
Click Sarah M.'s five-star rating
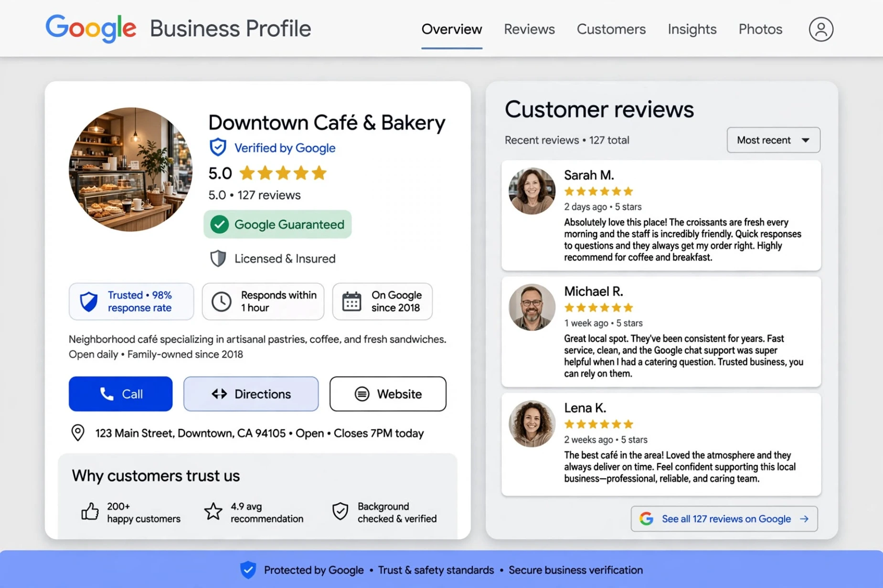[x=598, y=191]
